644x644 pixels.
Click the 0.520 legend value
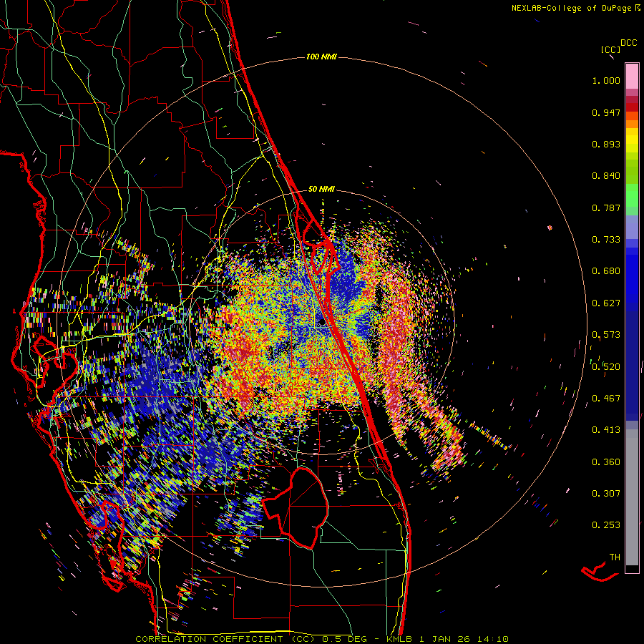(x=606, y=367)
